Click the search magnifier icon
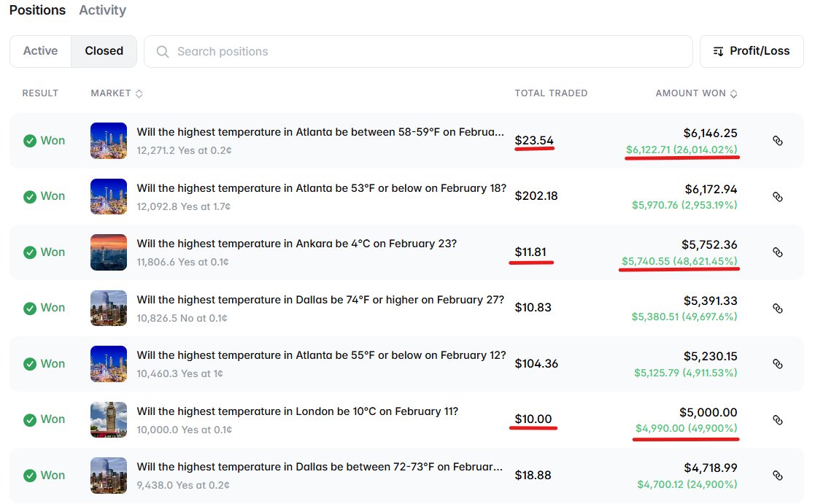This screenshot has height=504, width=815. [163, 52]
